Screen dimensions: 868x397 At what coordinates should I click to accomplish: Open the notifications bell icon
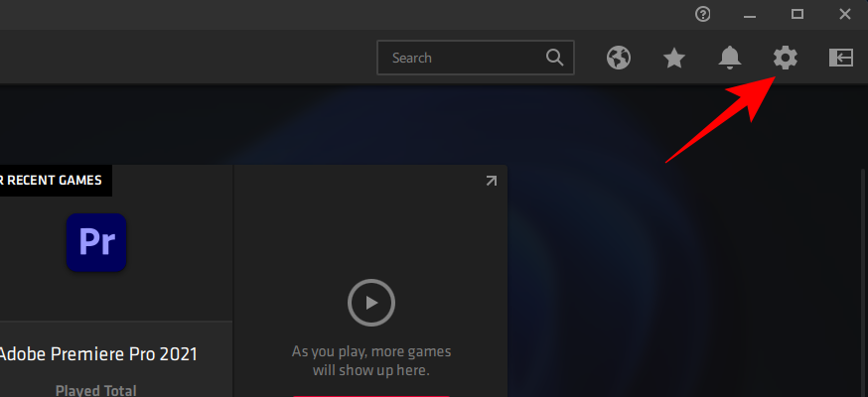[x=730, y=58]
